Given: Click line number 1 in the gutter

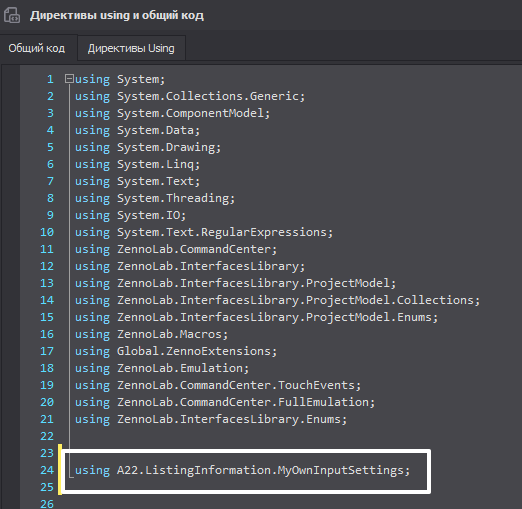Looking at the screenshot, I should 50,79.
